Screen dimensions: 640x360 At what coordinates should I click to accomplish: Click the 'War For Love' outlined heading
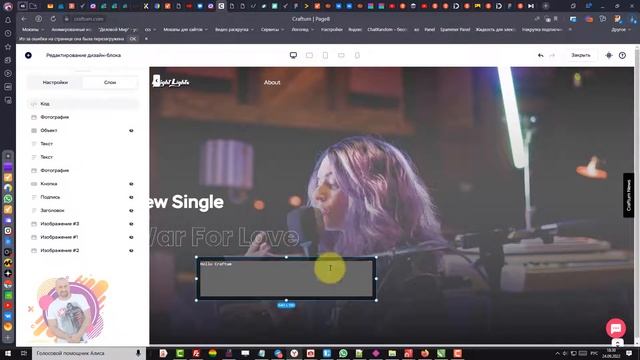(x=224, y=237)
